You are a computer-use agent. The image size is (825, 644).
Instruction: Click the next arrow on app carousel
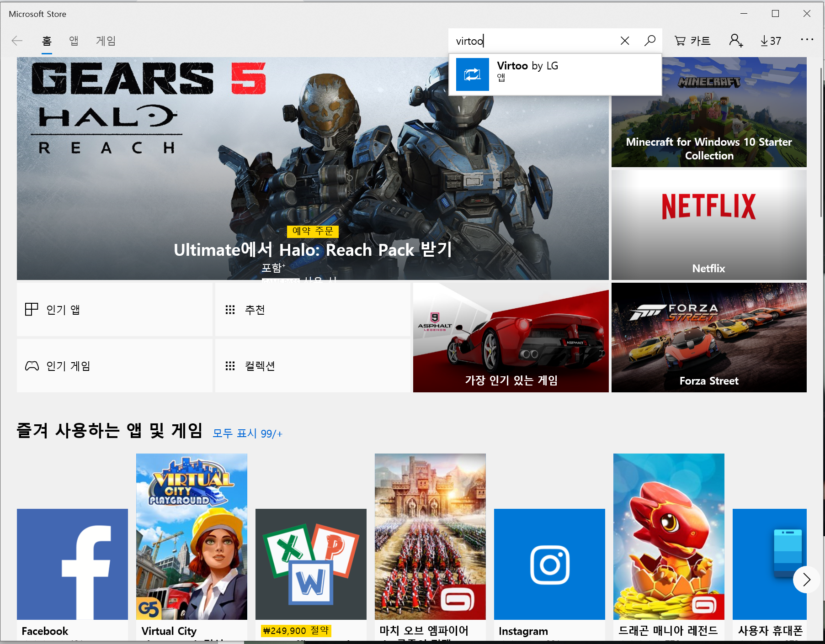806,580
